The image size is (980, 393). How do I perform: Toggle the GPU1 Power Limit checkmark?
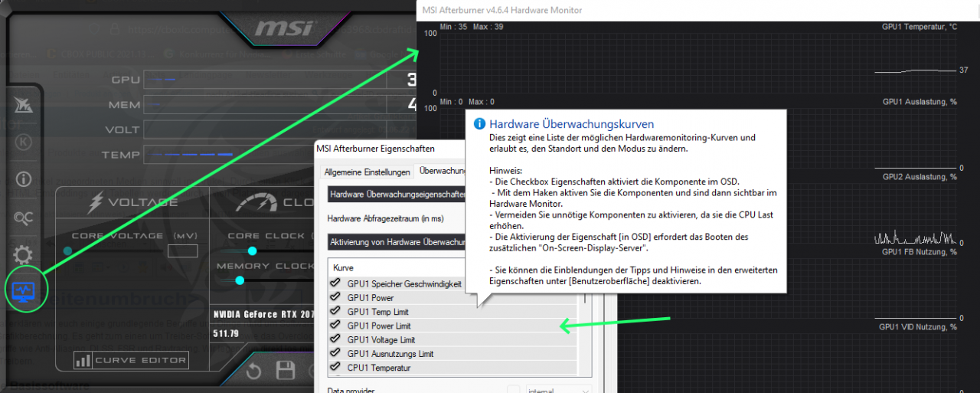(x=335, y=326)
